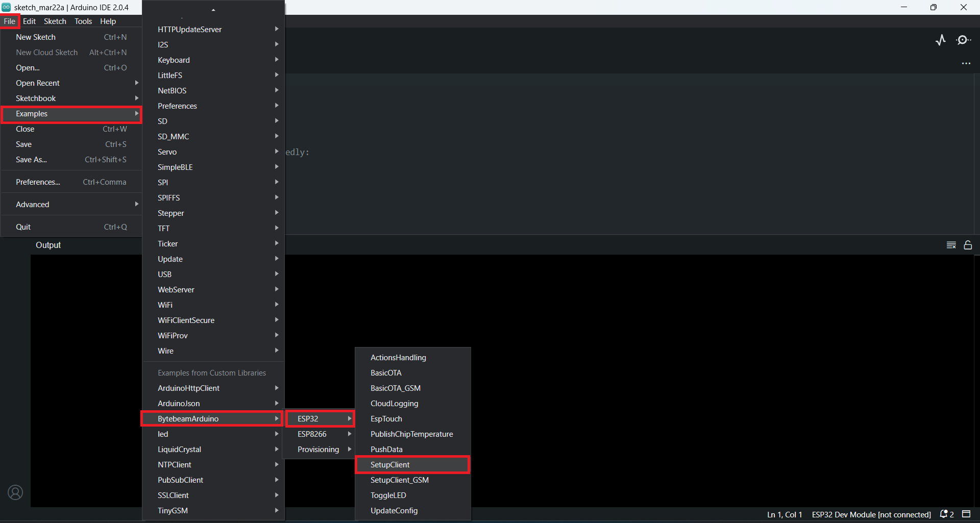Screen dimensions: 980x523
Task: Open the Edit menu
Action: [x=29, y=21]
